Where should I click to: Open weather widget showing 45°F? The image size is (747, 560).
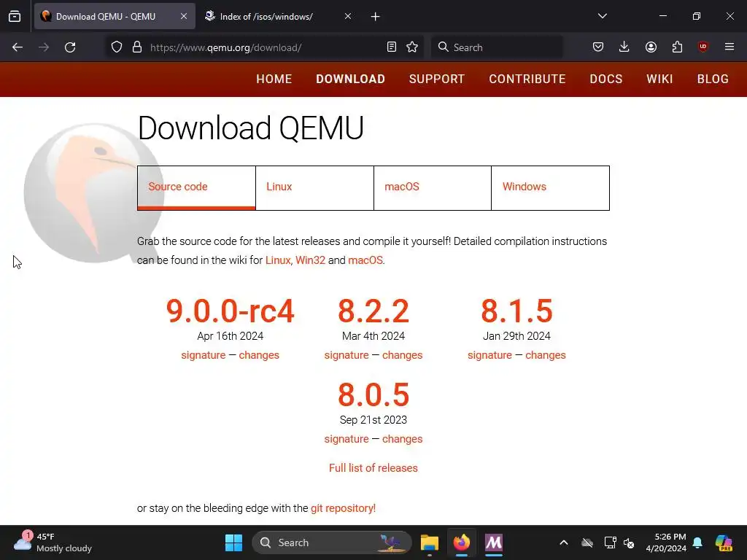pyautogui.click(x=53, y=542)
